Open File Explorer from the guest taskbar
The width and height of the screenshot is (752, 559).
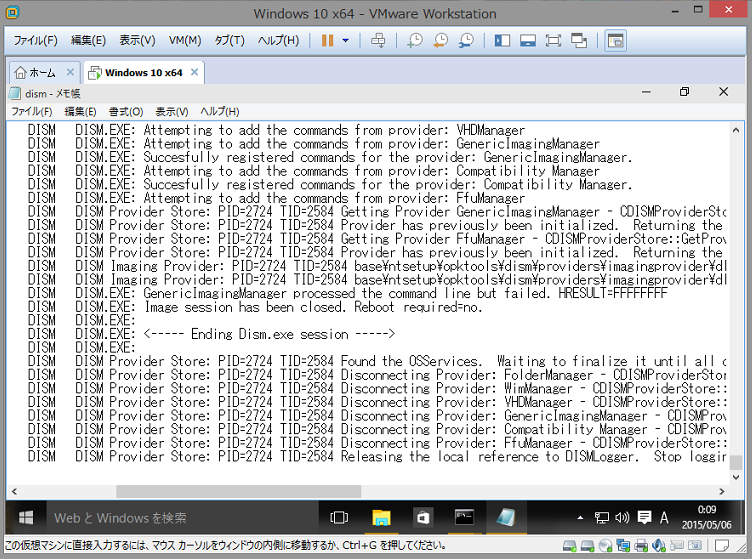coord(381,517)
